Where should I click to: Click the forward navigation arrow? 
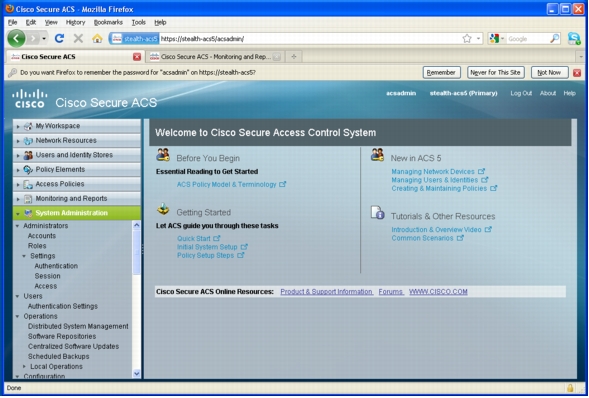[33, 38]
